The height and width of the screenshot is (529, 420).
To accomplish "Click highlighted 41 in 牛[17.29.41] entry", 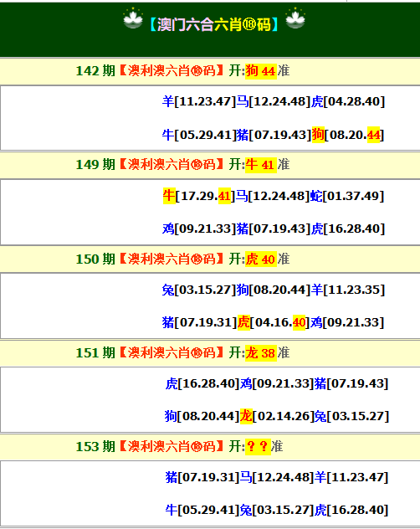I will [x=224, y=196].
